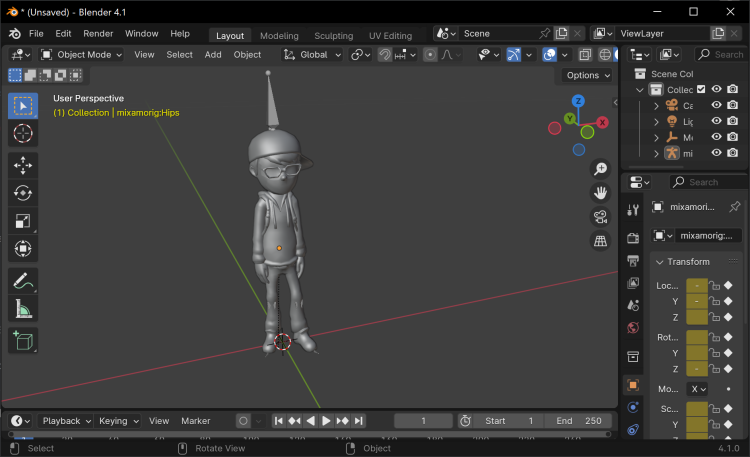Toggle lock for Location X

point(714,286)
